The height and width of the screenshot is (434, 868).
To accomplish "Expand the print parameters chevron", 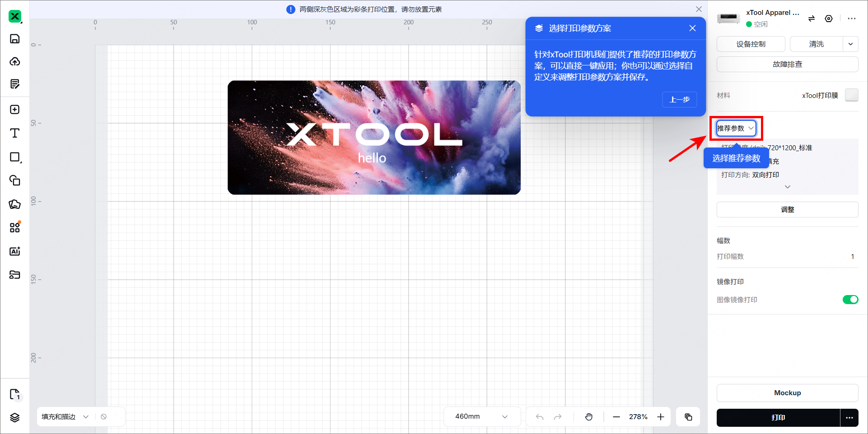I will [788, 187].
